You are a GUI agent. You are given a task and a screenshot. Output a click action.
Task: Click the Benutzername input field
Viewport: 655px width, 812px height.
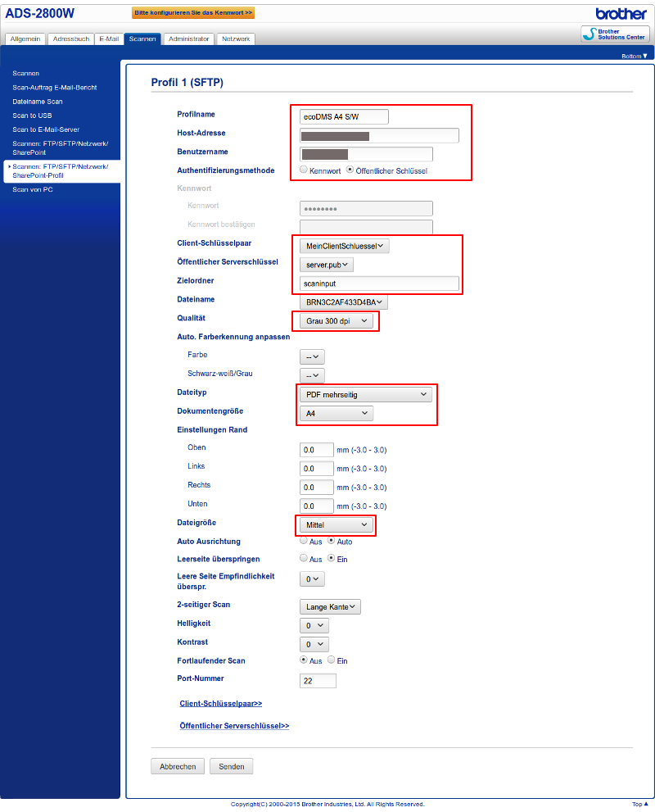(366, 154)
